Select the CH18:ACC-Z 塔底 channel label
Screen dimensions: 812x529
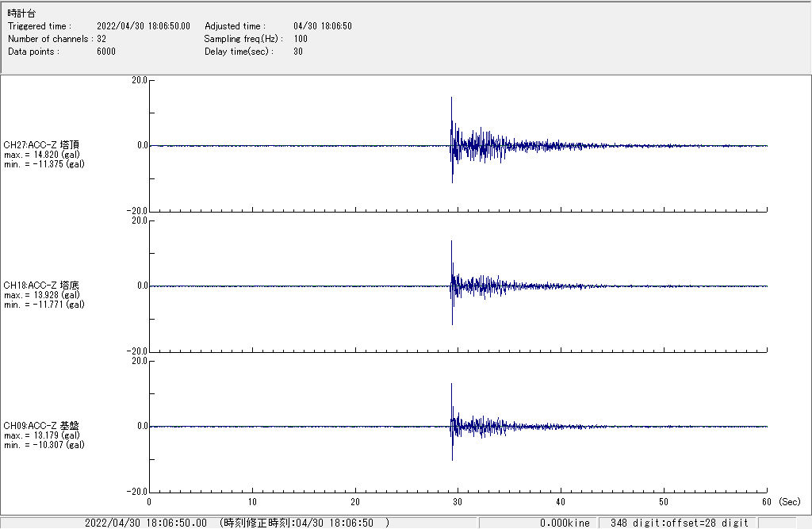[x=41, y=286]
